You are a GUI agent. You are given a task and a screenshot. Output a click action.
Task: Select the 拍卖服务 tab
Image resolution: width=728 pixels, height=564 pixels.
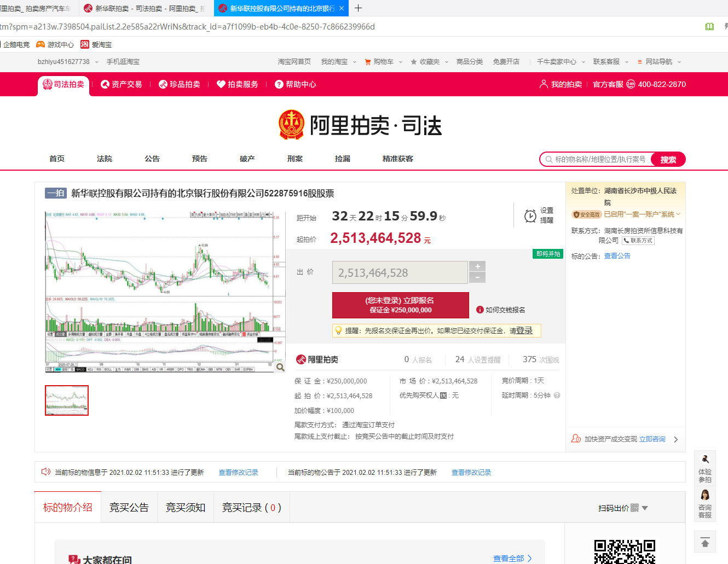click(x=238, y=84)
